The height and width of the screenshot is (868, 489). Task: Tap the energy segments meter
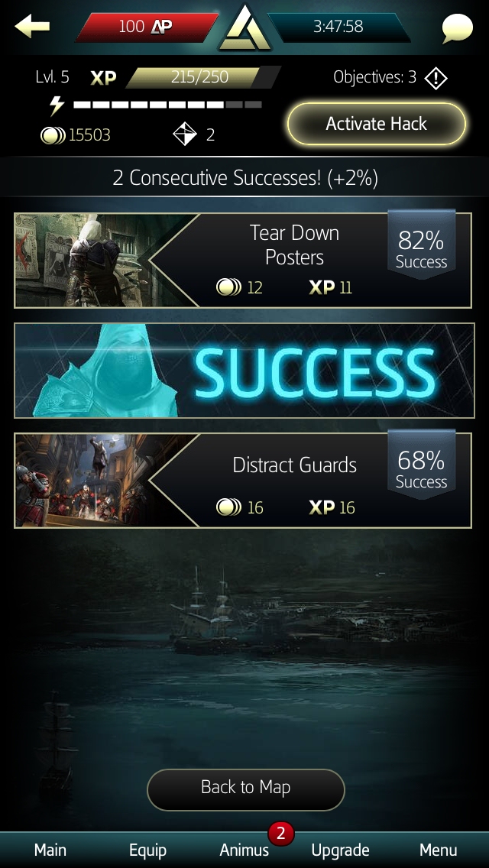pyautogui.click(x=167, y=105)
